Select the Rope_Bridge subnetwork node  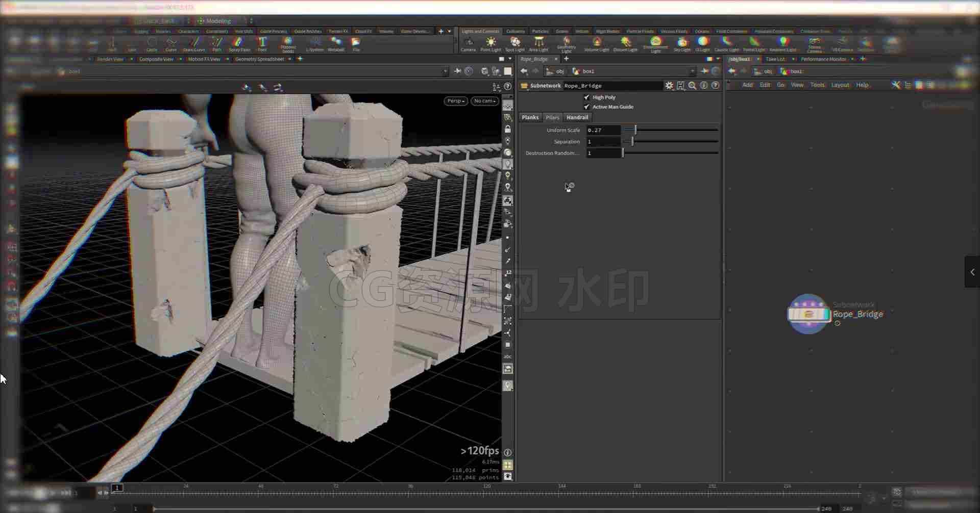(x=808, y=314)
